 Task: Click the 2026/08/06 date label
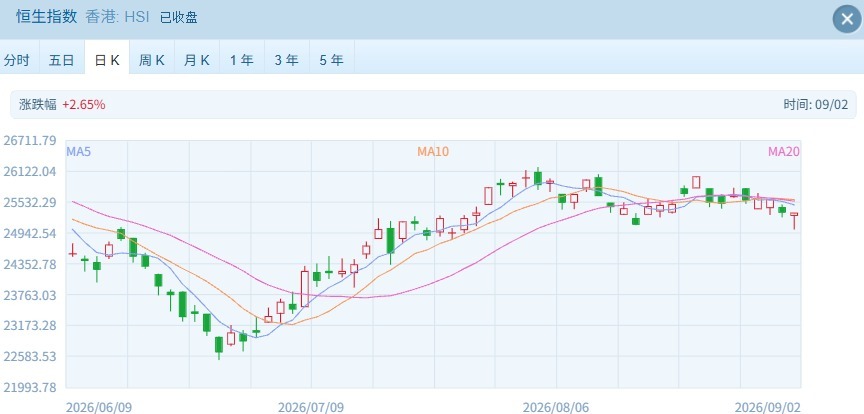point(555,407)
